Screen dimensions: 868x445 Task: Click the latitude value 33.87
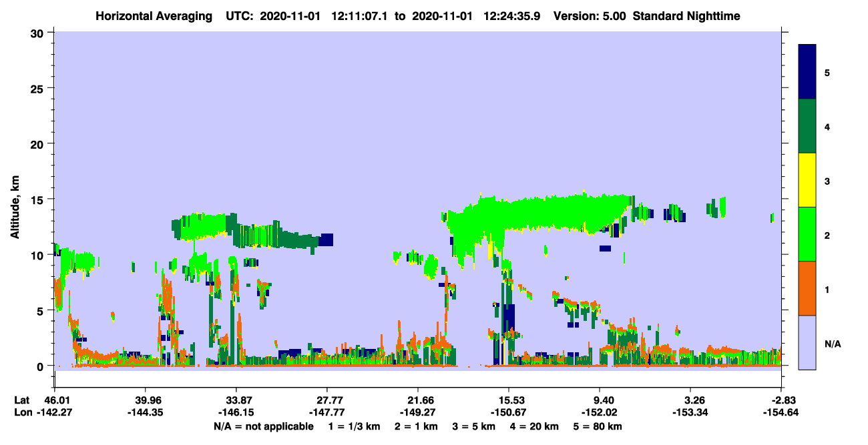click(x=236, y=400)
